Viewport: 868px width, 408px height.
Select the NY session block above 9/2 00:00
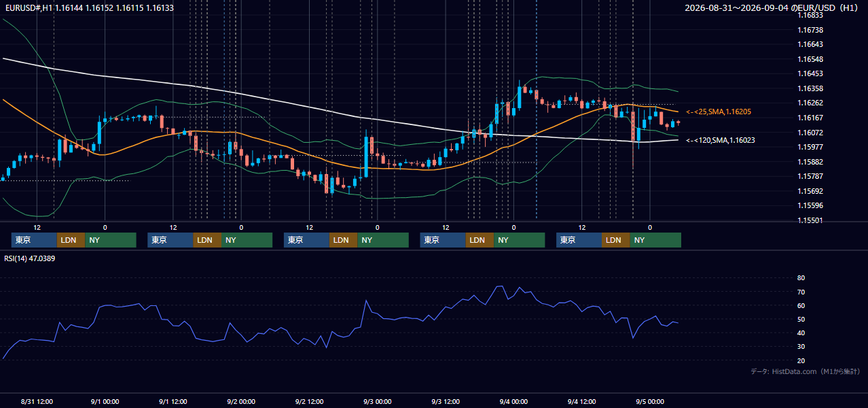click(247, 240)
